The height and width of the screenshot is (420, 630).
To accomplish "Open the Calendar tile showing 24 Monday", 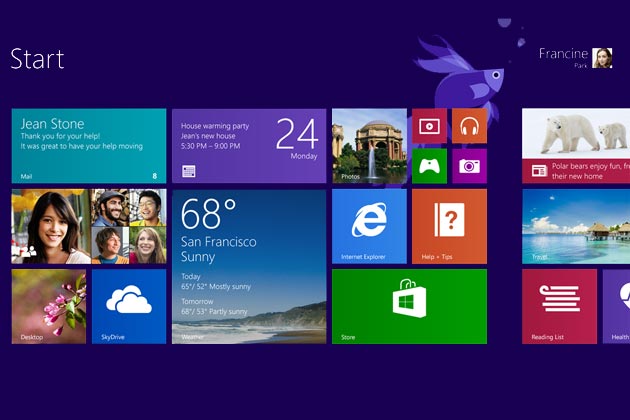I will [x=249, y=146].
